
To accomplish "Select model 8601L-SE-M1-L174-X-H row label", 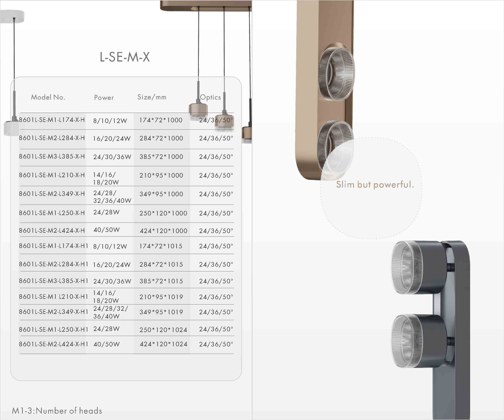I will (52, 120).
